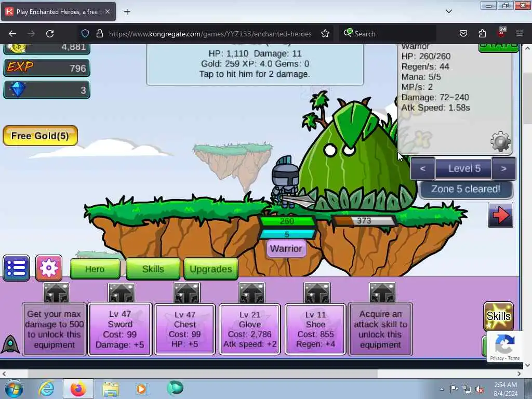This screenshot has width=532, height=399.
Task: Click the rocket icon at bottom left
Action: [x=10, y=344]
